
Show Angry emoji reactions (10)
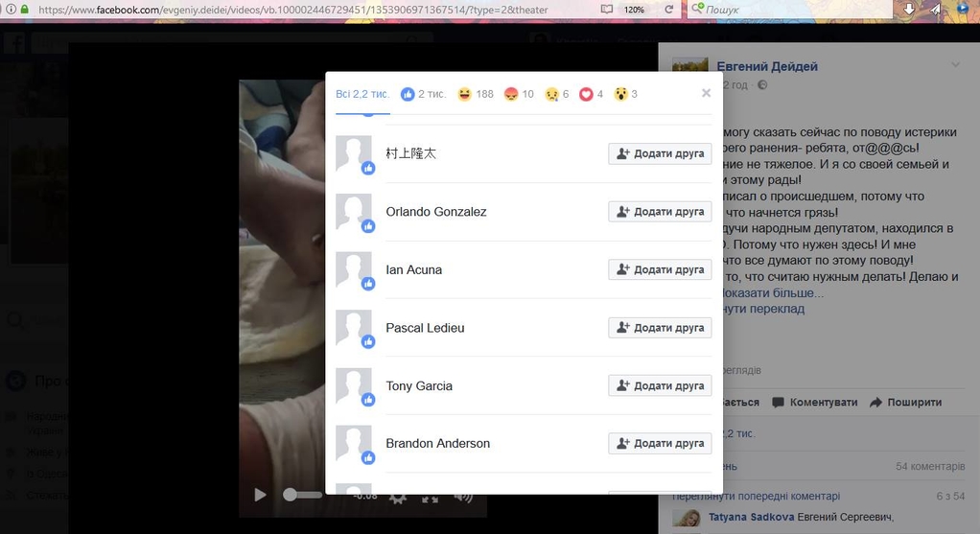[x=519, y=94]
